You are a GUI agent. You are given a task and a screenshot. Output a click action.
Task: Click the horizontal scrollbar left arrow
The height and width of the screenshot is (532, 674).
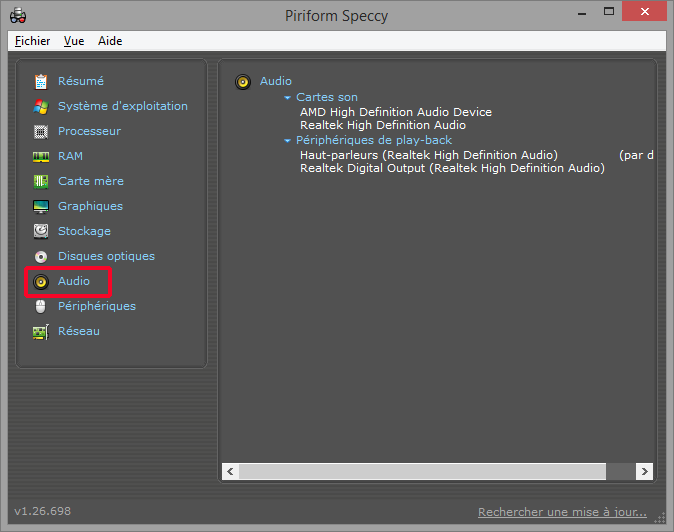pyautogui.click(x=229, y=471)
